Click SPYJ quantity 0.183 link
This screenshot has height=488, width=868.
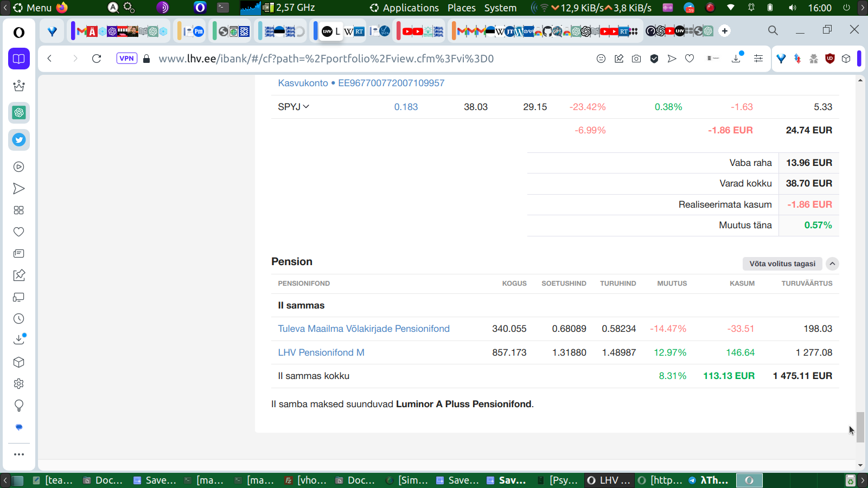coord(406,107)
